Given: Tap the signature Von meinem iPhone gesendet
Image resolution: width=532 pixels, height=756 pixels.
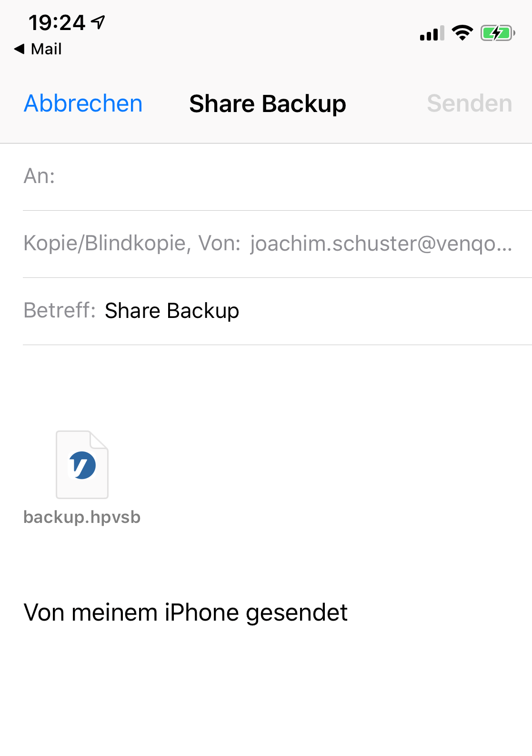Looking at the screenshot, I should point(185,613).
